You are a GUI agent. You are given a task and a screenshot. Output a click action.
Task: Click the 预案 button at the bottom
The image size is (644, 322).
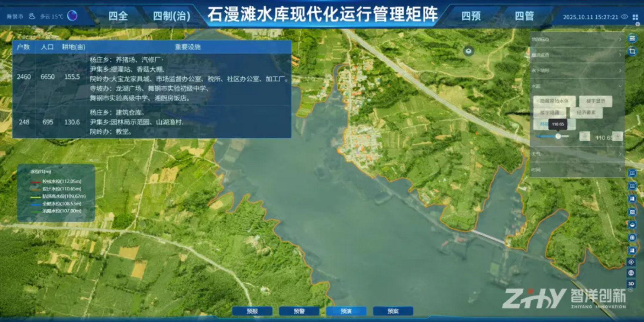[x=393, y=311]
